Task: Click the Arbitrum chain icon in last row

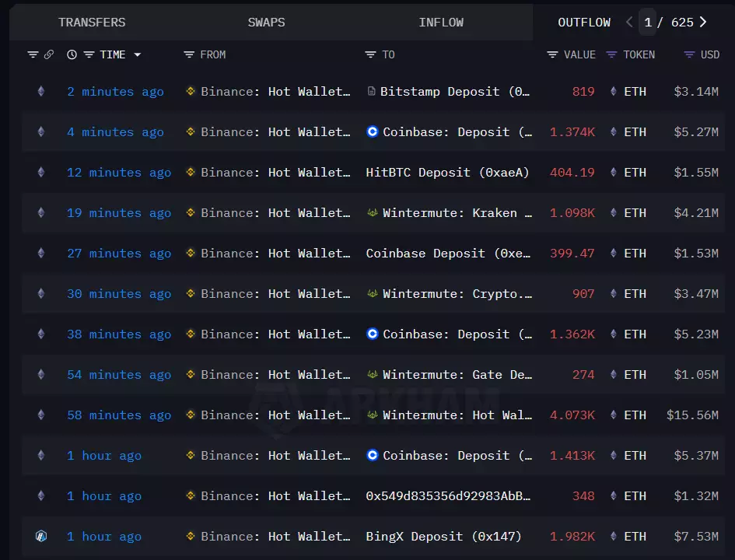Action: coord(41,536)
